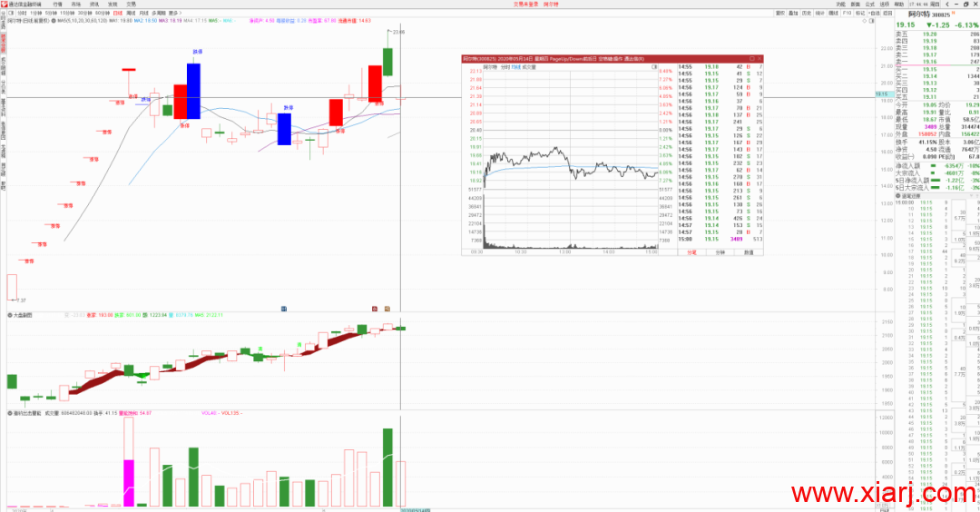Screen dimensions: 980x512
Task: Open the 公式 menu
Action: [x=870, y=5]
